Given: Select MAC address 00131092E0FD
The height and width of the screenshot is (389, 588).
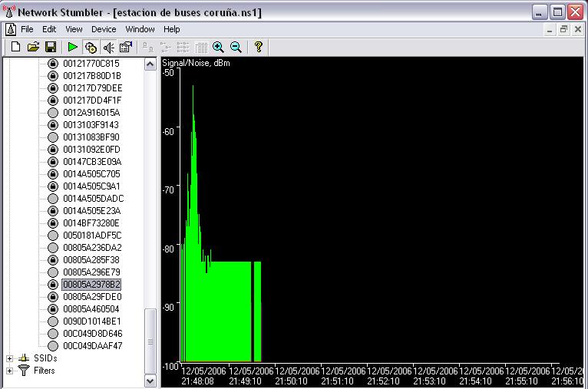Looking at the screenshot, I should 91,150.
